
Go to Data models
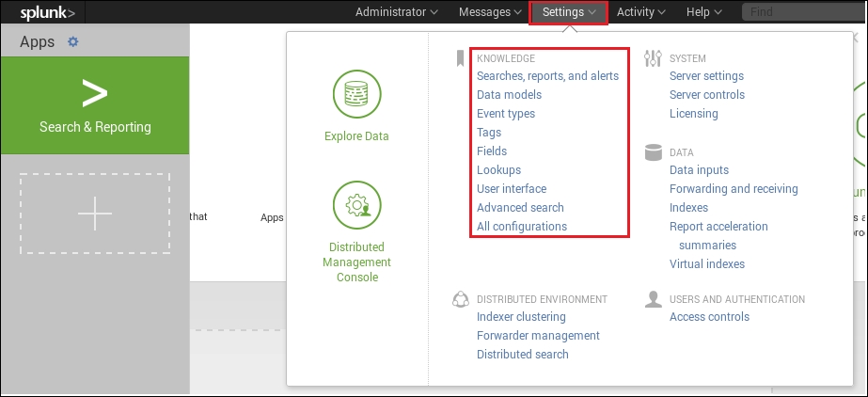509,95
